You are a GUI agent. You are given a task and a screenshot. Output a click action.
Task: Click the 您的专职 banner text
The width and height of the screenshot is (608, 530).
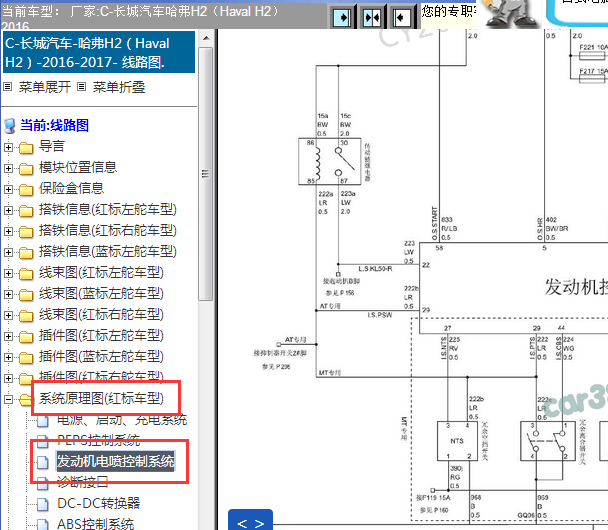449,12
